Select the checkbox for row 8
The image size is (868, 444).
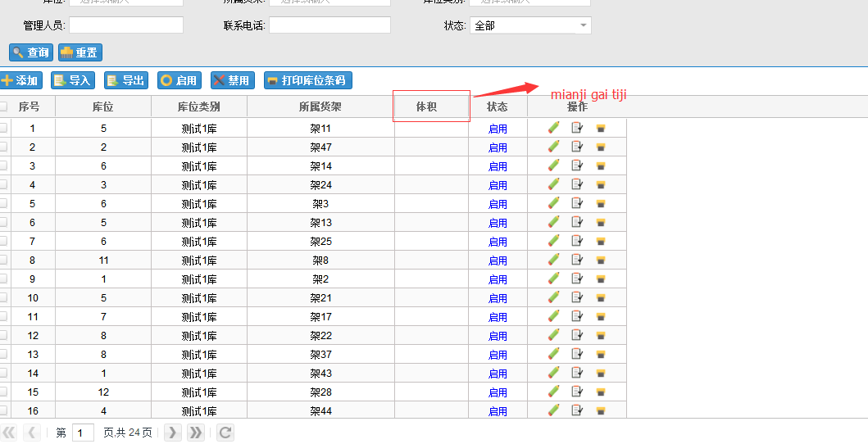click(x=3, y=261)
